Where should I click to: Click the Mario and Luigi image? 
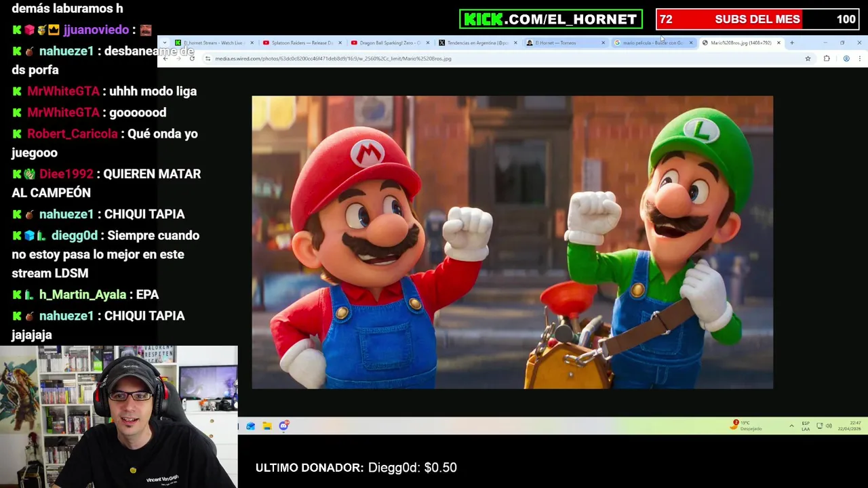click(x=512, y=242)
